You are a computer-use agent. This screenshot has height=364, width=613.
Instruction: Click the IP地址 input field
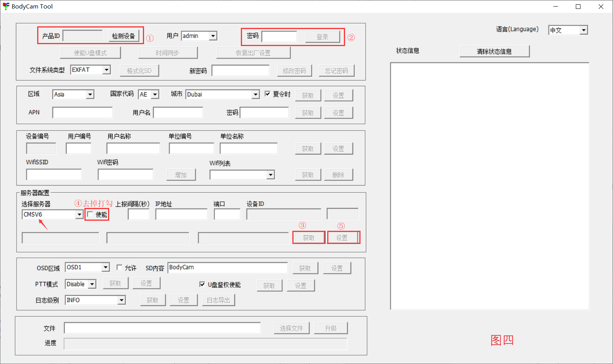(181, 215)
